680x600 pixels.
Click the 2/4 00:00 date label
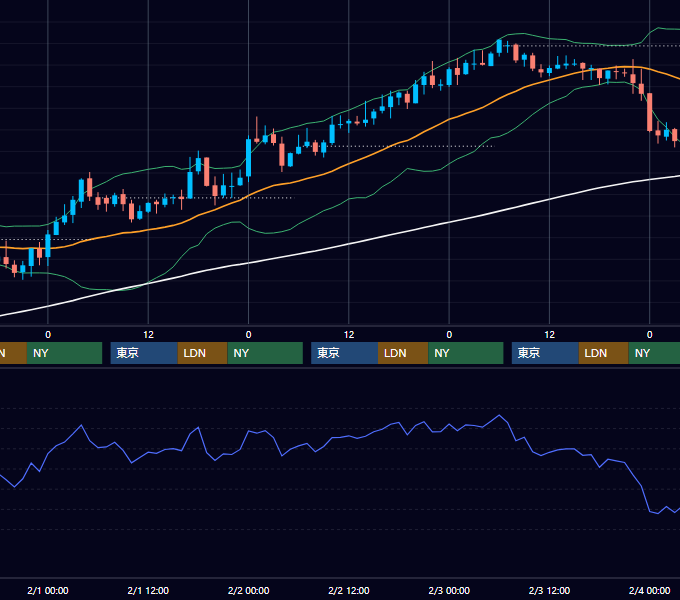pos(649,590)
